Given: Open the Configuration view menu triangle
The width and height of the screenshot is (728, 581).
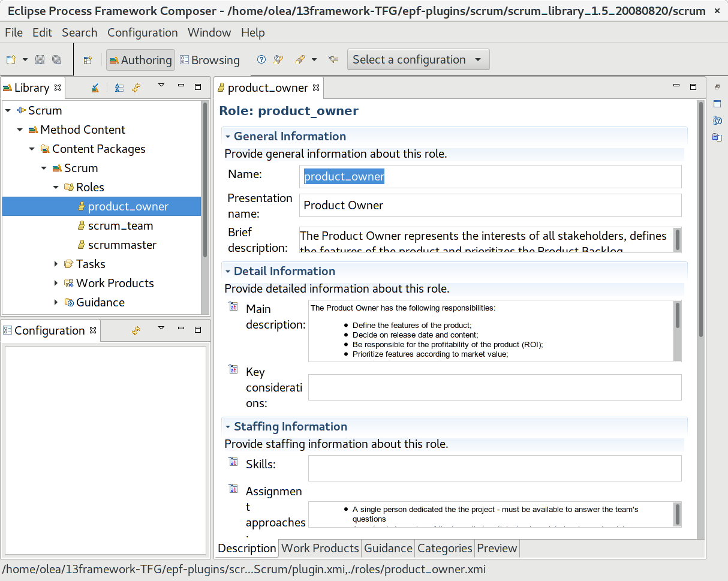Looking at the screenshot, I should pos(161,328).
